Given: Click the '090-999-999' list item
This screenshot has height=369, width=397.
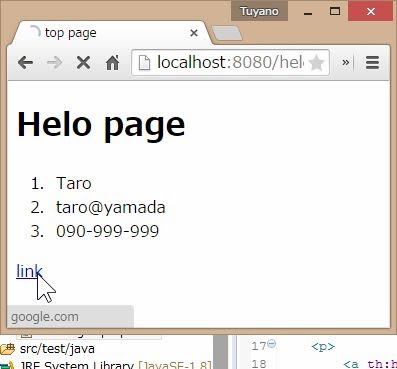Looking at the screenshot, I should [107, 231].
